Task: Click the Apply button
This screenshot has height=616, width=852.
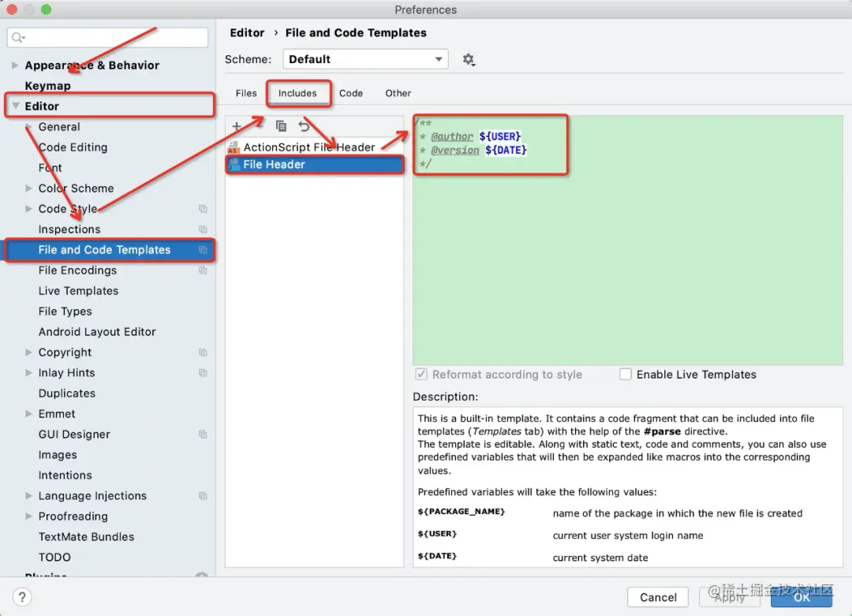Action: click(x=729, y=598)
